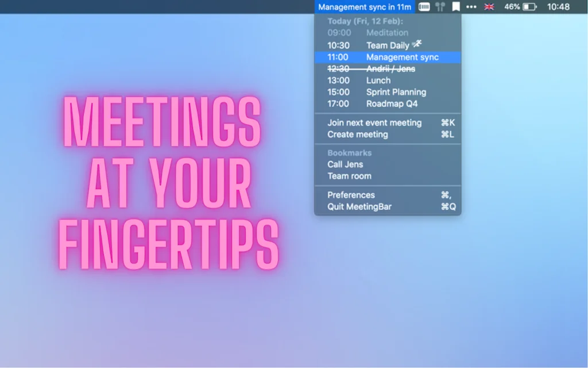Select the Lunch event at 13:00
The image size is (588, 368).
coord(377,80)
